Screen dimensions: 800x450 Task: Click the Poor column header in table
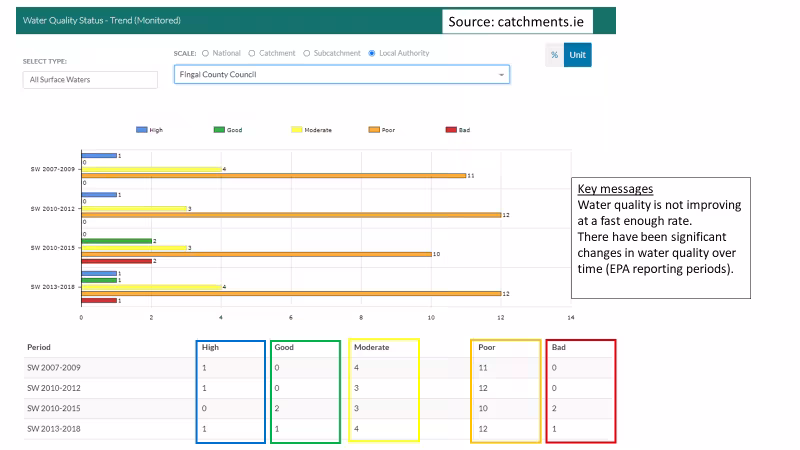click(x=489, y=348)
